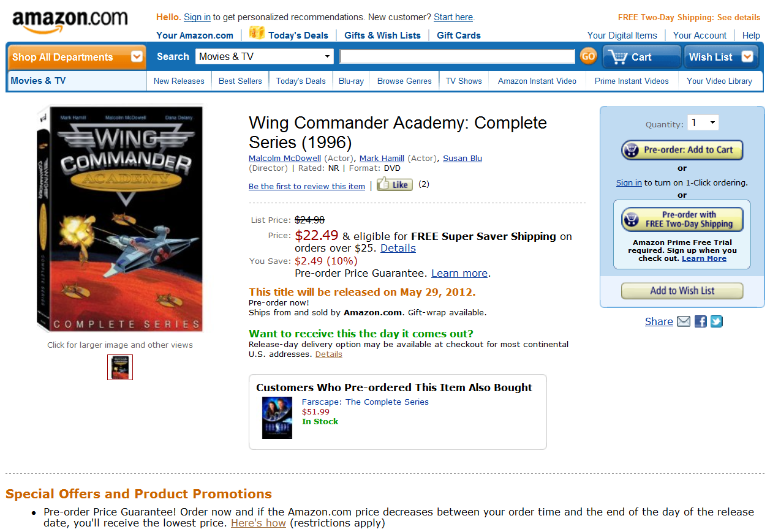The width and height of the screenshot is (770, 532).
Task: Open the shopping Cart
Action: tap(641, 57)
